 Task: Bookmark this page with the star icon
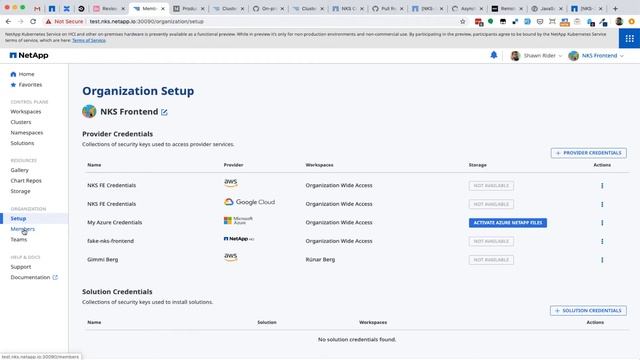[x=462, y=21]
